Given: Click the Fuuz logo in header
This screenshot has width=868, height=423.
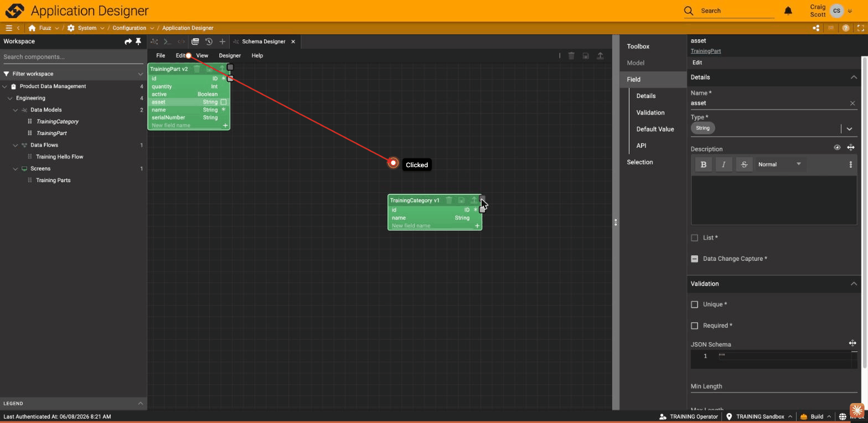Looking at the screenshot, I should pos(15,11).
